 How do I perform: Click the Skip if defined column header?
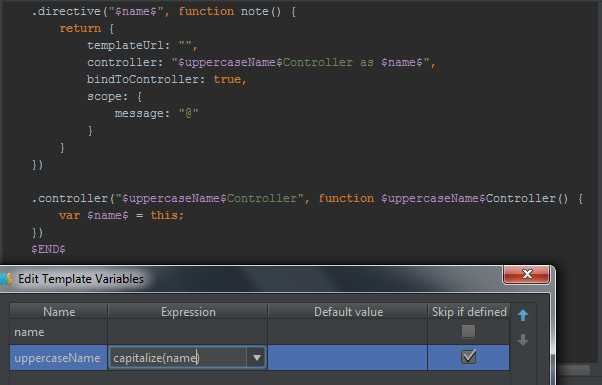pyautogui.click(x=469, y=311)
